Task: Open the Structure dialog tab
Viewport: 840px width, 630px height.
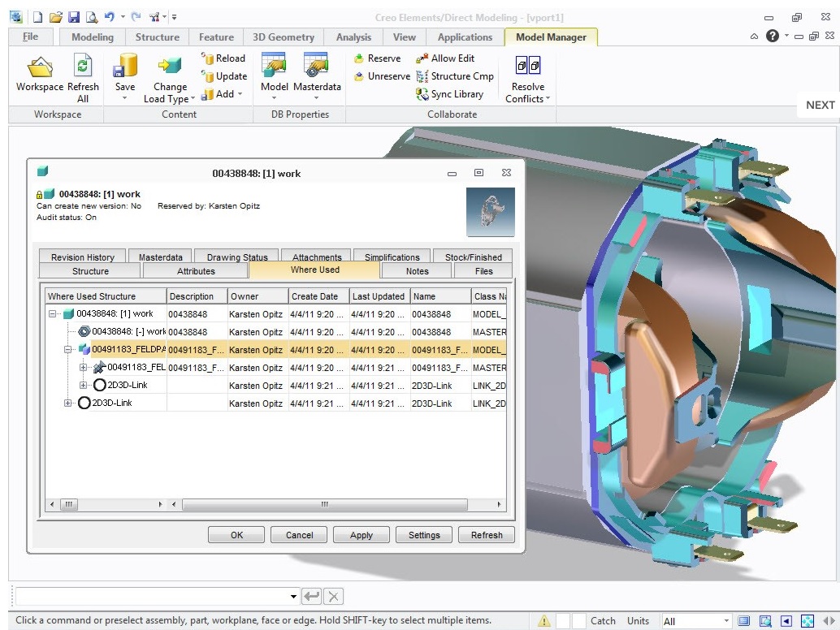Action: coord(90,271)
